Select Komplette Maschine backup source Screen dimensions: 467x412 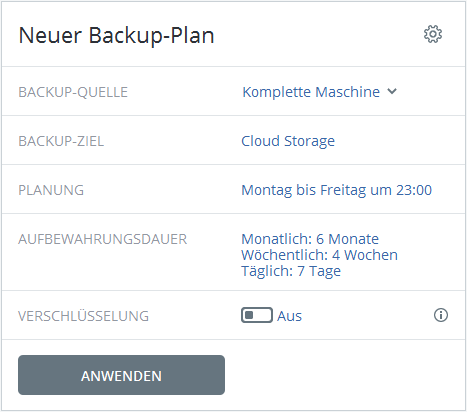point(311,92)
